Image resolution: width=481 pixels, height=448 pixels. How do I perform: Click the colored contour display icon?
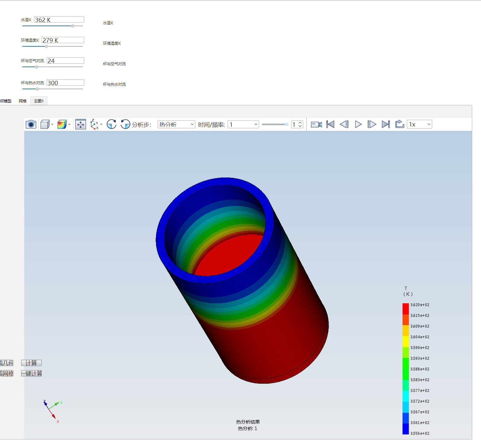click(62, 124)
